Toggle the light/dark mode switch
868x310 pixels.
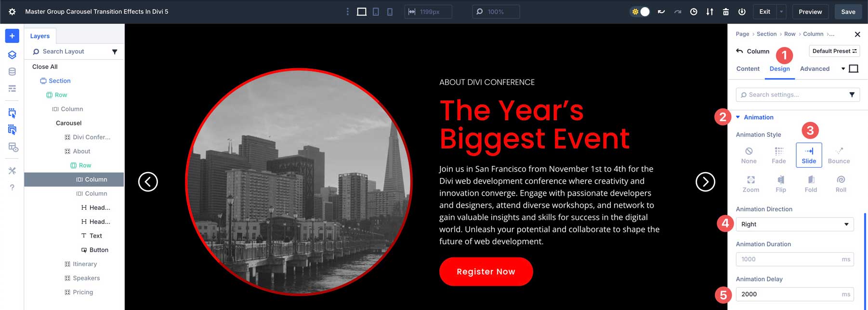pyautogui.click(x=640, y=12)
